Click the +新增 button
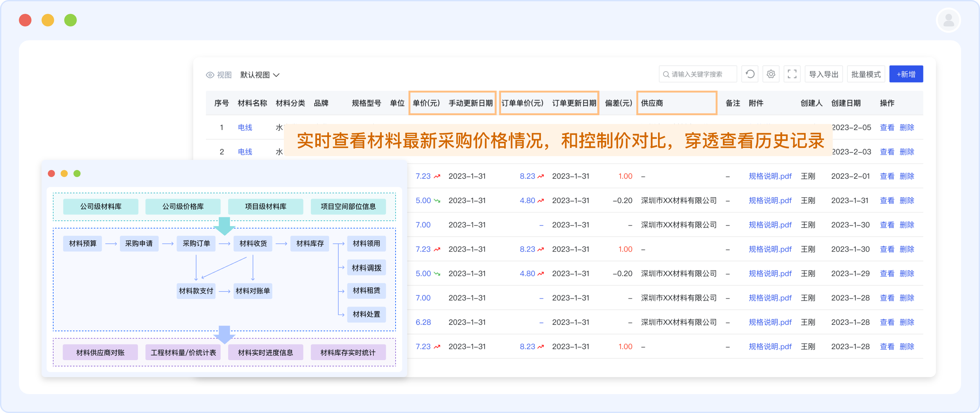Viewport: 980px width, 413px height. 906,74
